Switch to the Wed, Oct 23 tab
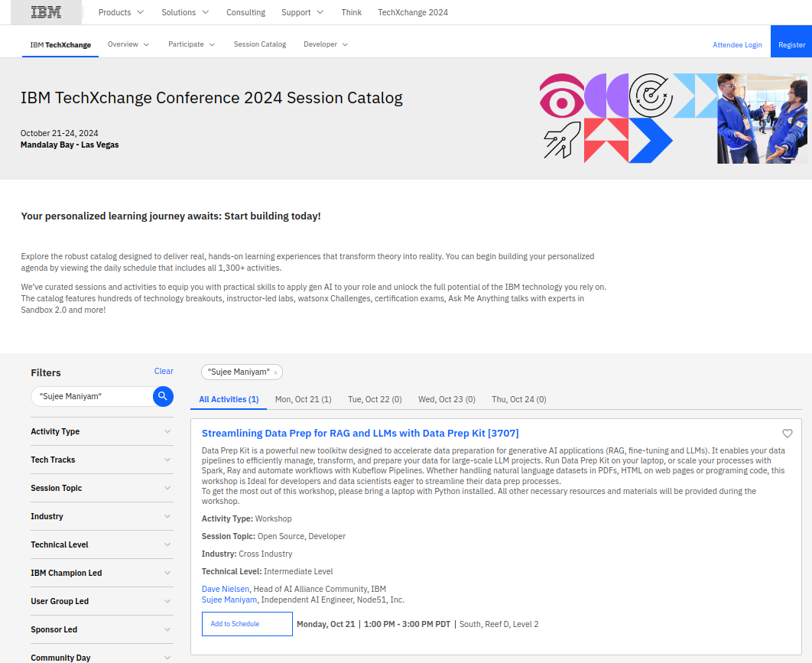The height and width of the screenshot is (663, 812). point(447,399)
